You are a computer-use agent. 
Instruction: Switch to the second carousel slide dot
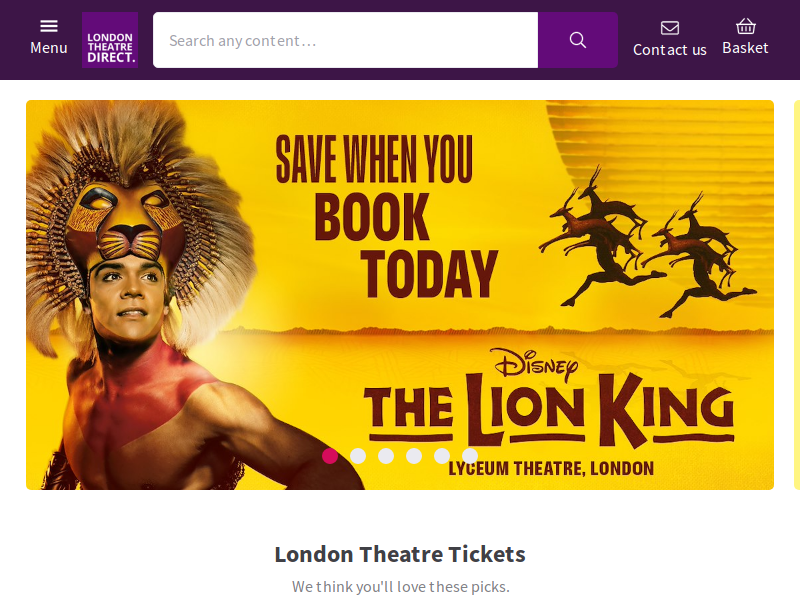tap(358, 456)
